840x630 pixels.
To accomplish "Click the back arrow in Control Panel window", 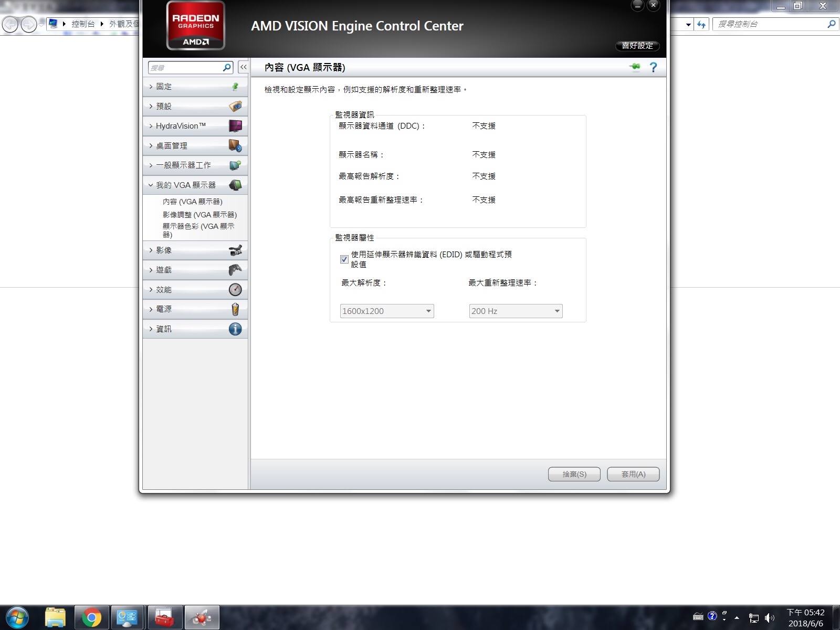I will [x=10, y=24].
